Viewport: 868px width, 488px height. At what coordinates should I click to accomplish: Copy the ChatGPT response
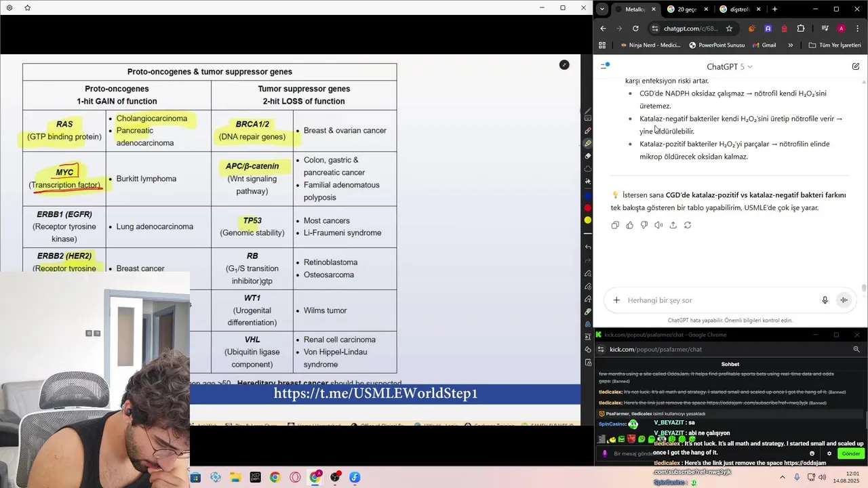(615, 225)
